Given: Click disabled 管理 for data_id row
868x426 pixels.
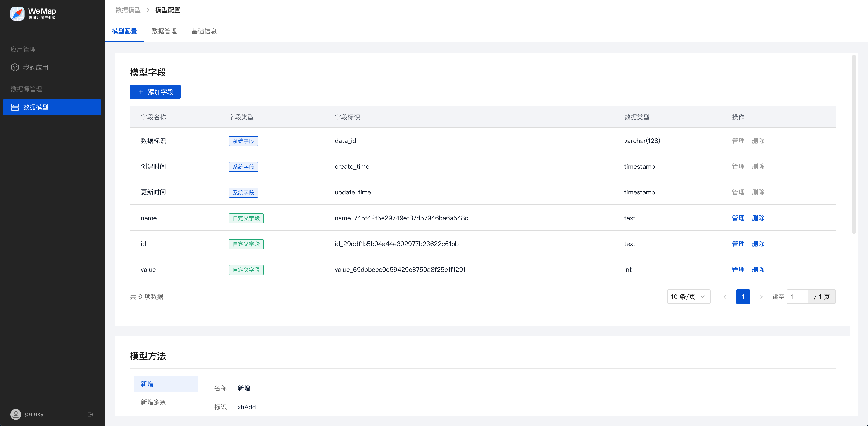Looking at the screenshot, I should coord(738,141).
